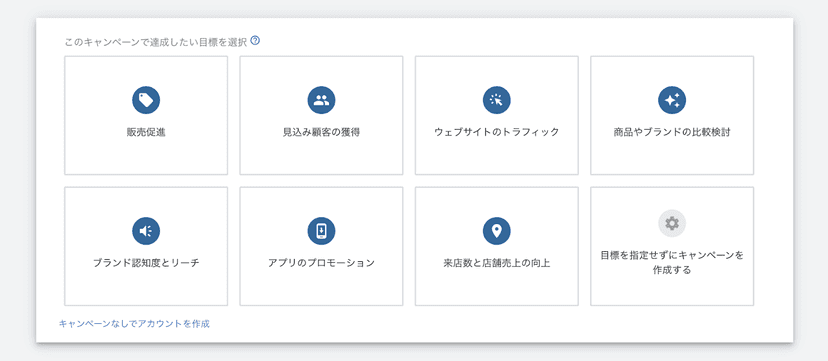Image resolution: width=828 pixels, height=361 pixels.
Task: Select the 見込み顧客の獲得 label text
Action: tap(321, 132)
